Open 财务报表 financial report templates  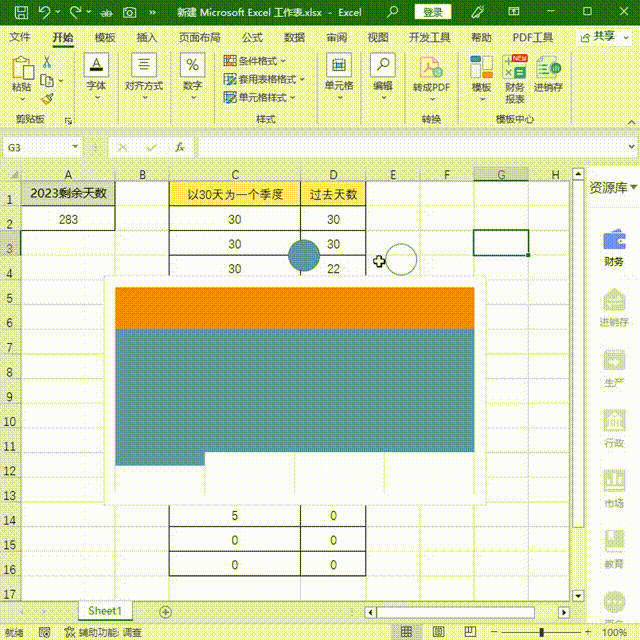coord(515,80)
